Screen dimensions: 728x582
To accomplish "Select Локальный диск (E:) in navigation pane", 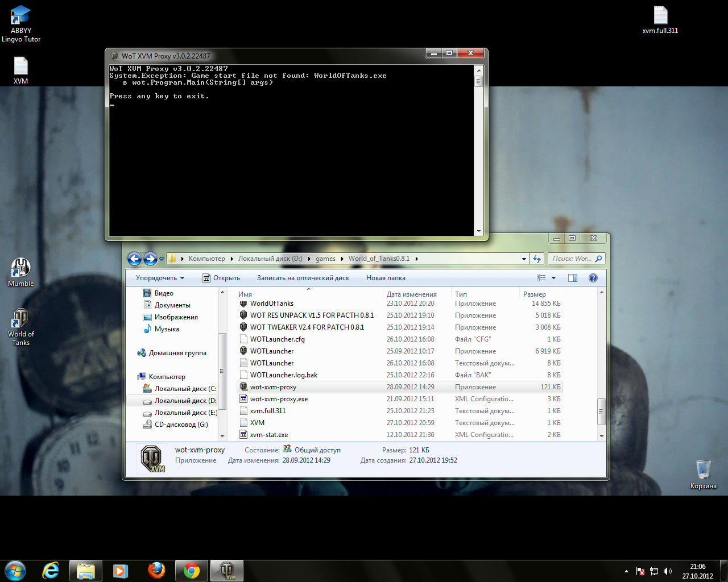I will tap(179, 413).
